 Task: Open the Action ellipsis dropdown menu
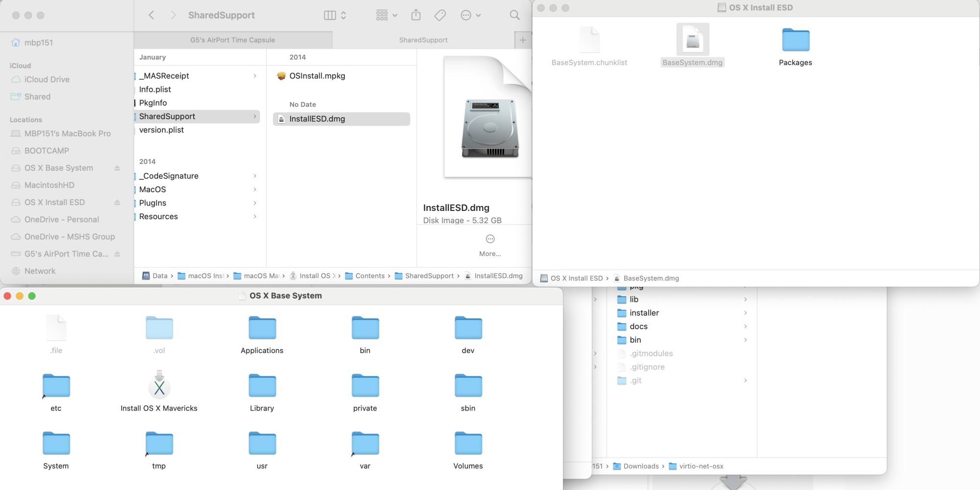coord(470,15)
